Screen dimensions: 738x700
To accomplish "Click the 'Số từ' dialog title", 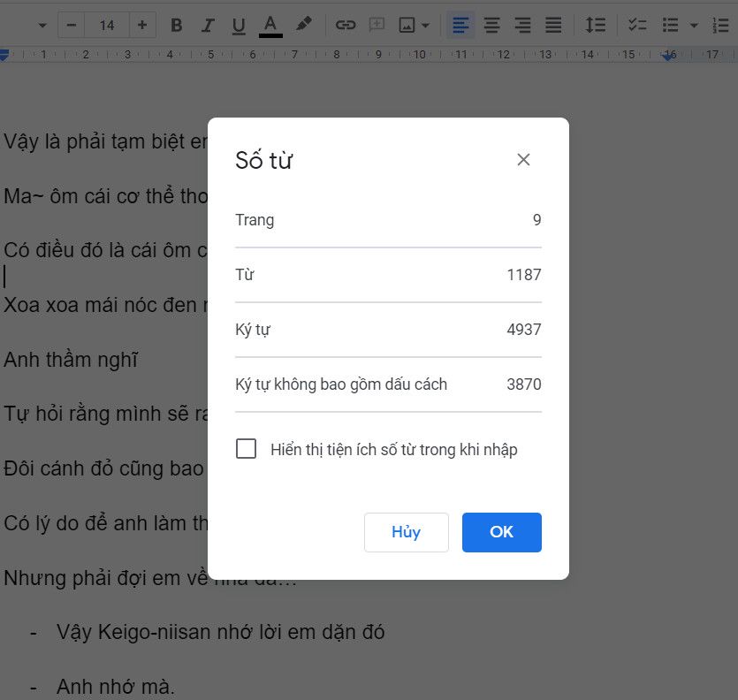I will click(x=264, y=160).
